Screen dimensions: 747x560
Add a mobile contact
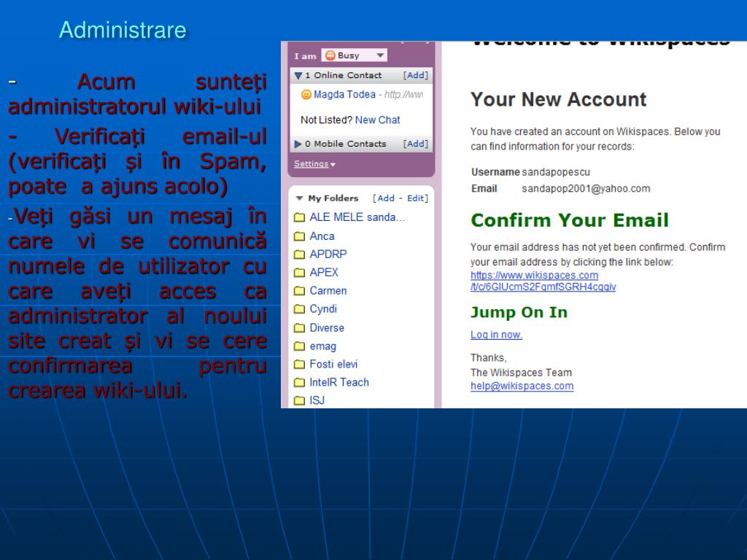pyautogui.click(x=415, y=144)
